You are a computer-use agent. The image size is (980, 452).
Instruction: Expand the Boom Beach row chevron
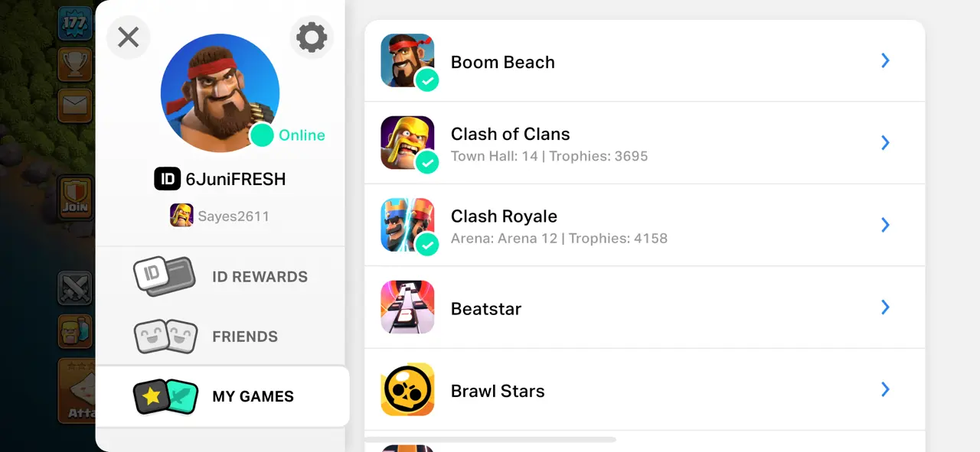(x=885, y=60)
